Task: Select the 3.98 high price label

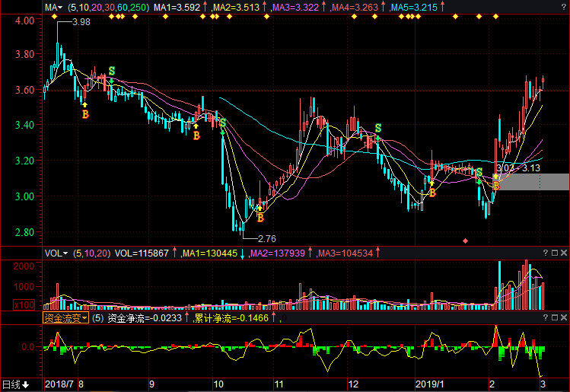Action: pyautogui.click(x=81, y=22)
